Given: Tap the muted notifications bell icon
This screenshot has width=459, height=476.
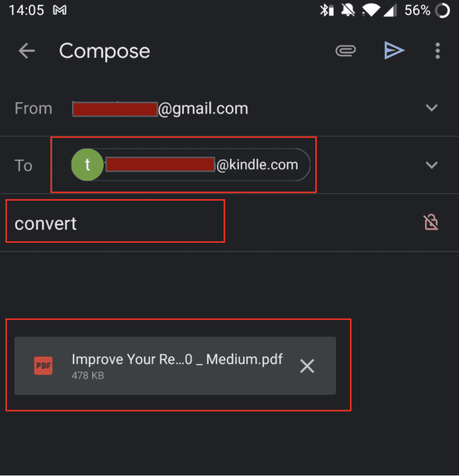Looking at the screenshot, I should pyautogui.click(x=346, y=10).
